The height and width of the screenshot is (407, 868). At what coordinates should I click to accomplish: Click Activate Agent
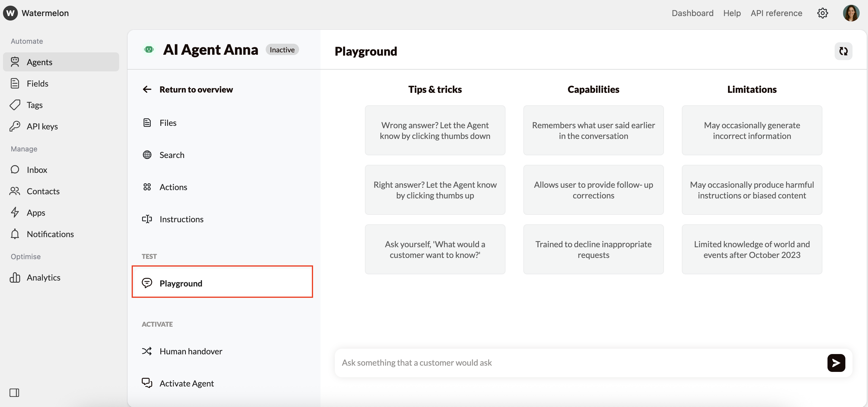pos(187,383)
